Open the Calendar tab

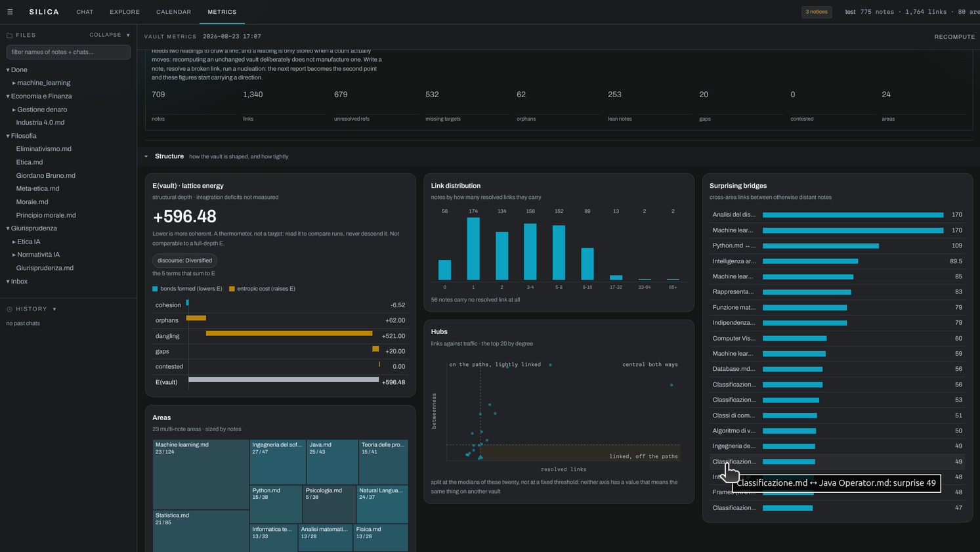click(x=174, y=12)
